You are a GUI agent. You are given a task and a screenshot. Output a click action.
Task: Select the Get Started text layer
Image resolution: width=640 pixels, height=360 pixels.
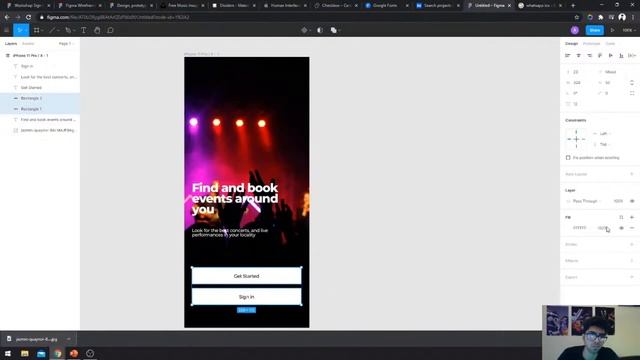[x=31, y=87]
